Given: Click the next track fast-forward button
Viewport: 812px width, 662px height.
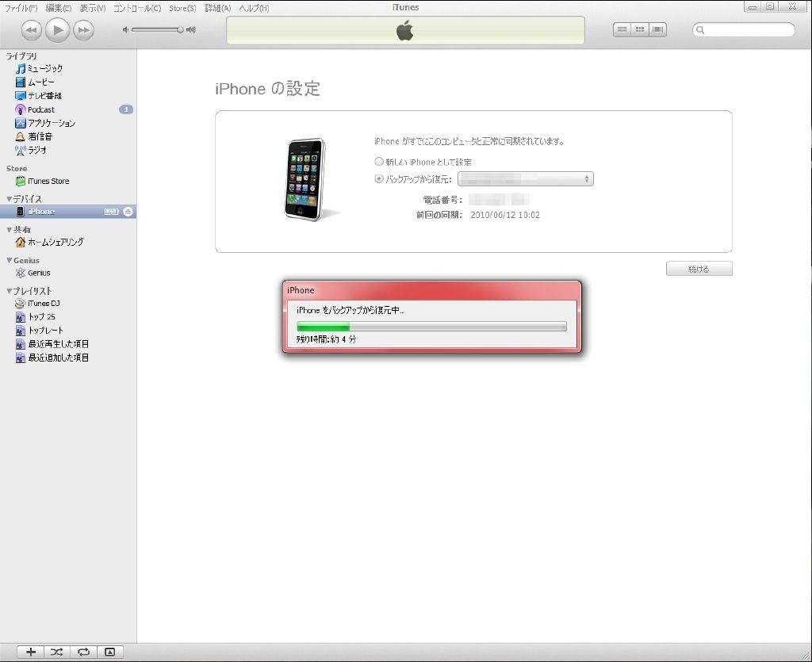Looking at the screenshot, I should [83, 30].
